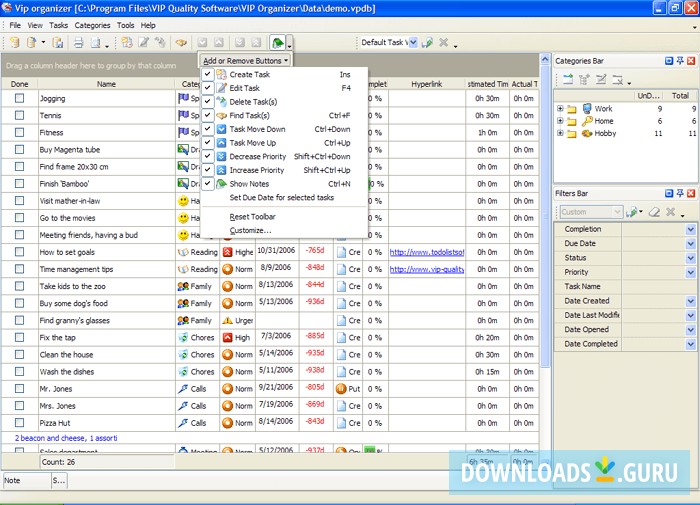Click the save filter icon in Filters Bar
Image resolution: width=700 pixels, height=505 pixels.
coord(632,212)
